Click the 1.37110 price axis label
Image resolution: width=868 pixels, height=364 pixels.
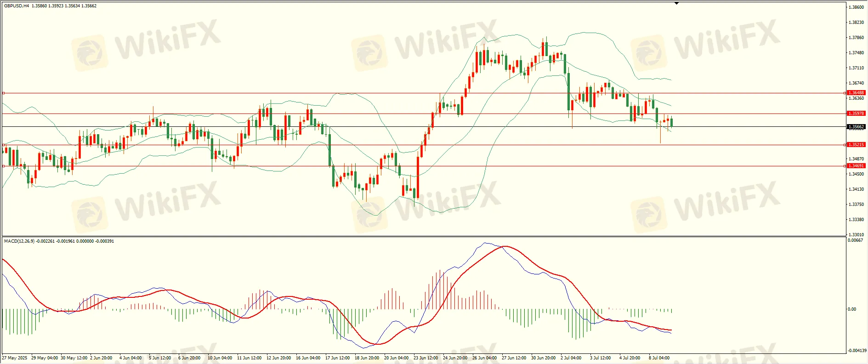pyautogui.click(x=856, y=68)
